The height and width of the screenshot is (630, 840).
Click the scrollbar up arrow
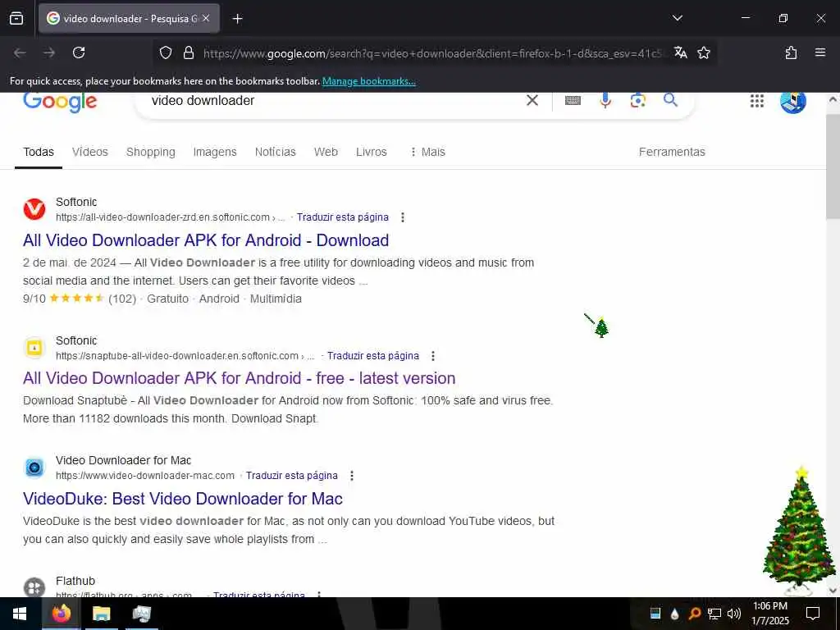832,99
